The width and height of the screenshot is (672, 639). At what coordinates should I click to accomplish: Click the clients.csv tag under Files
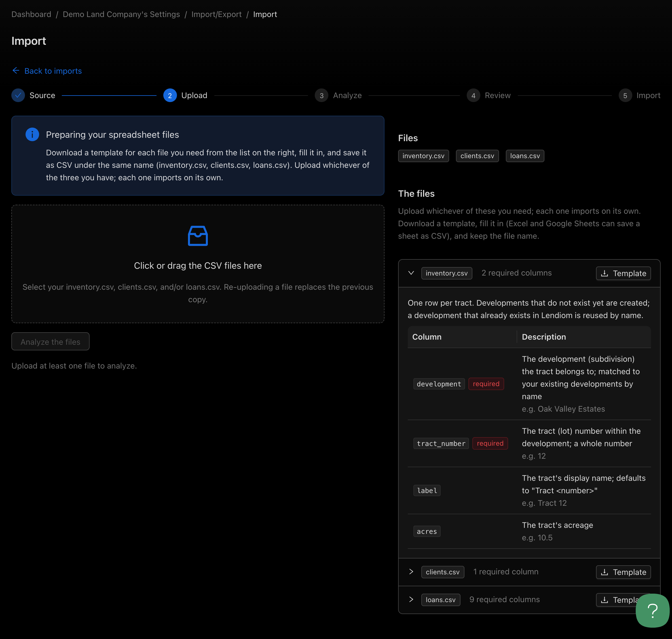point(477,156)
